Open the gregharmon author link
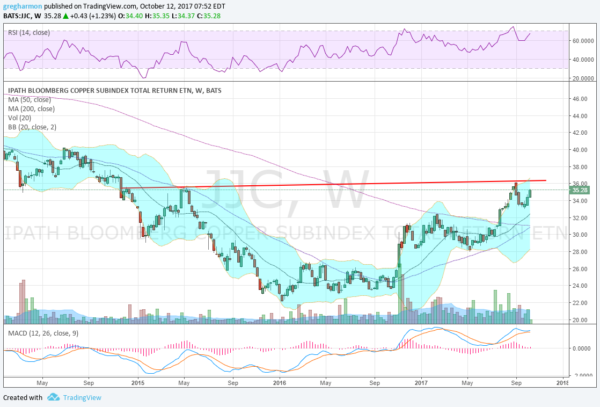The width and height of the screenshot is (600, 407). click(23, 7)
